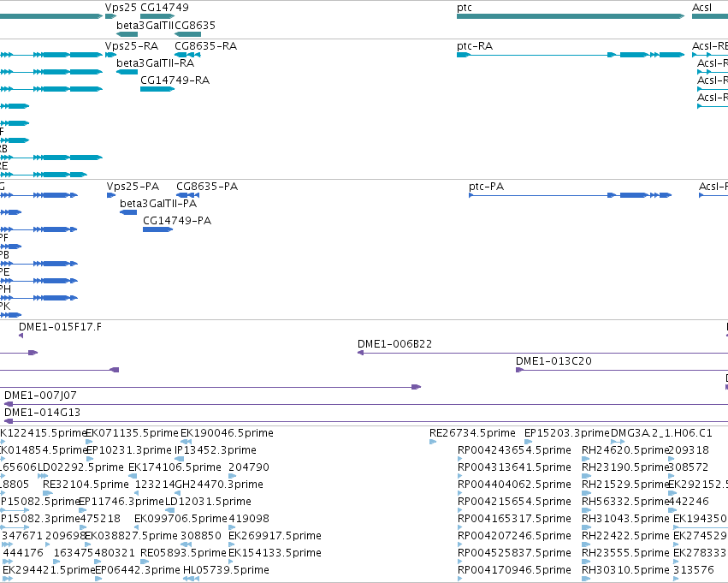This screenshot has height=583, width=728.
Task: Select the CG14749 gene label in the top track
Action: click(164, 8)
